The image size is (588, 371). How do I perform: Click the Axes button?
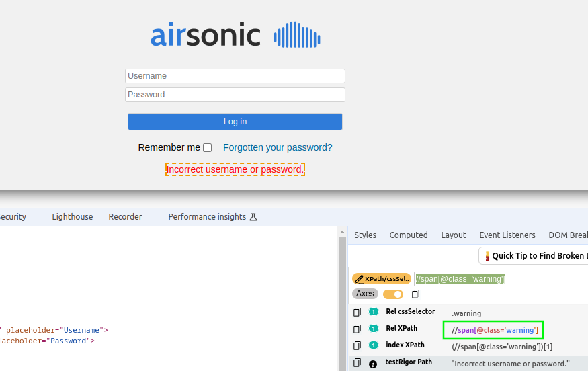[x=365, y=294]
